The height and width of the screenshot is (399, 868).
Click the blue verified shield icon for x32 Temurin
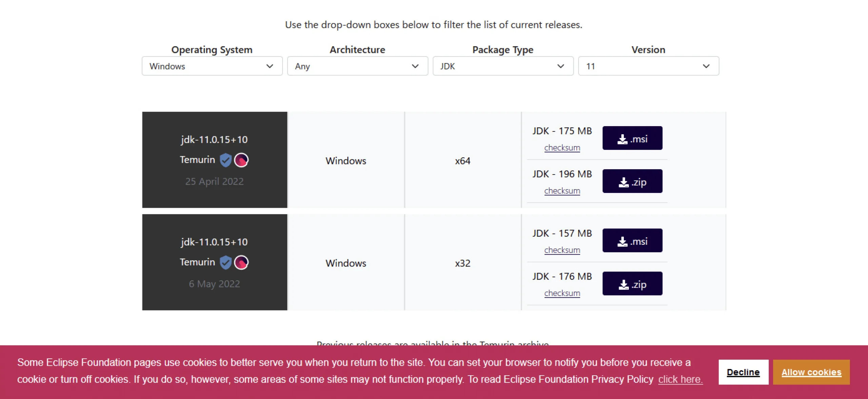click(225, 262)
